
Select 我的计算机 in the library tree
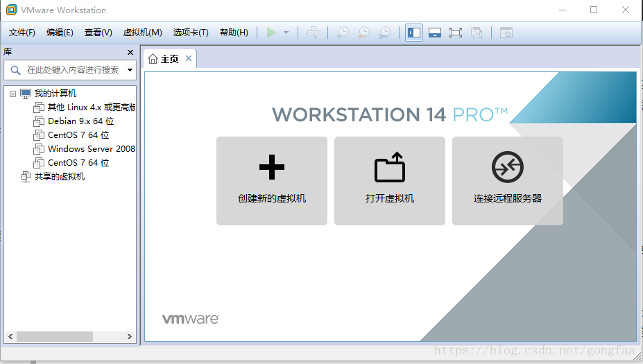click(x=55, y=94)
